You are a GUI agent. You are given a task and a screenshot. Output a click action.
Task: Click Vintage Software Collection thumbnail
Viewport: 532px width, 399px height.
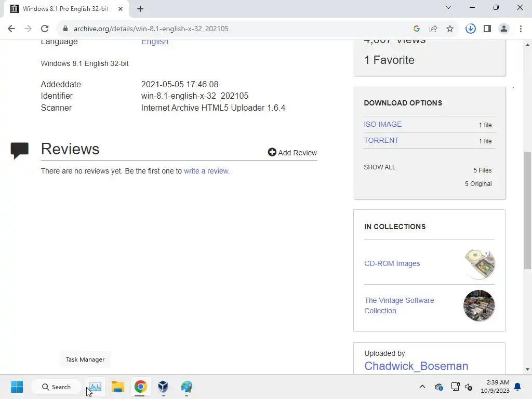(479, 305)
